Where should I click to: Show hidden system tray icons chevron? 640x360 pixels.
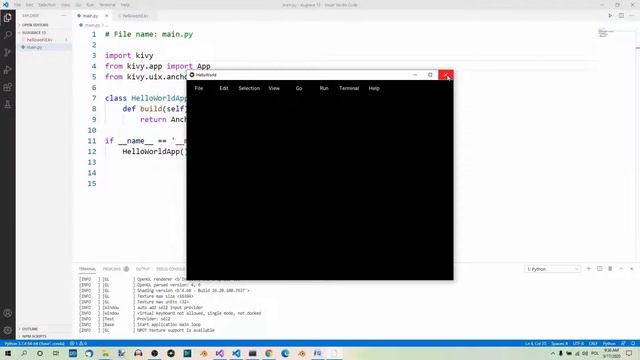point(553,353)
